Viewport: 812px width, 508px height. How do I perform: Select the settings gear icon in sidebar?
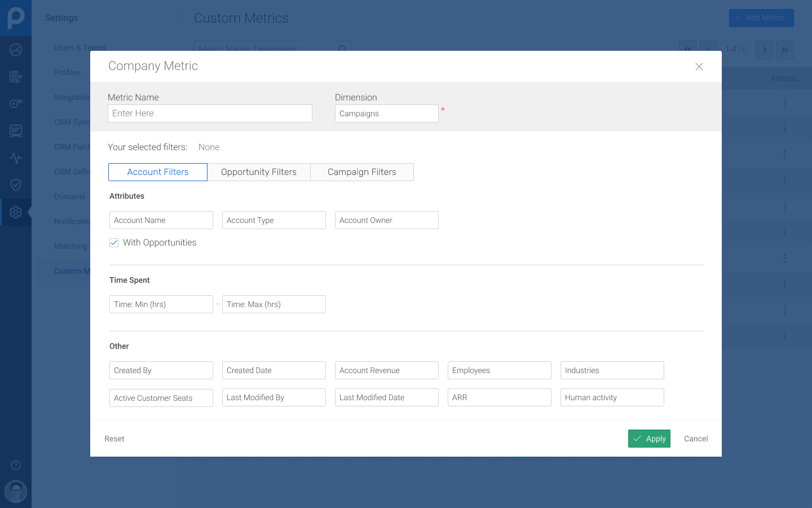(x=16, y=212)
